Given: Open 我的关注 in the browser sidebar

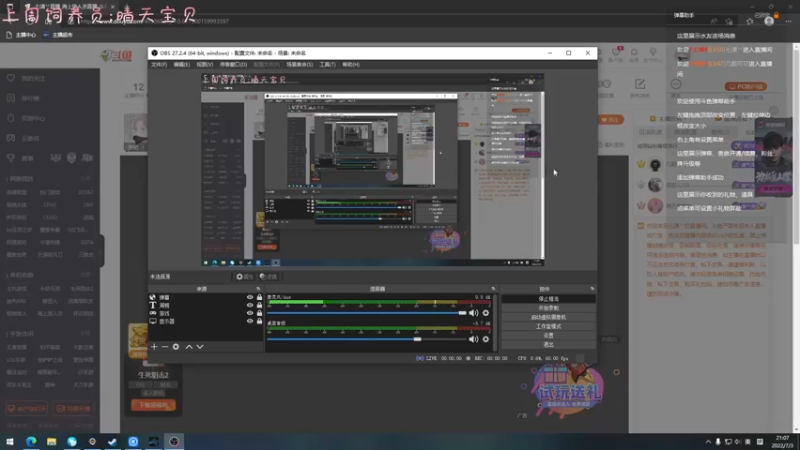Looking at the screenshot, I should pyautogui.click(x=33, y=79).
